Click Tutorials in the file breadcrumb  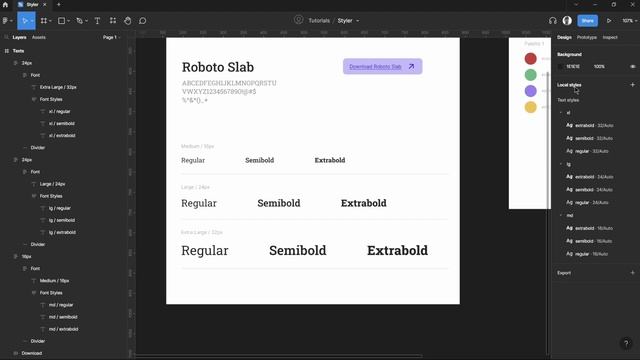point(319,20)
